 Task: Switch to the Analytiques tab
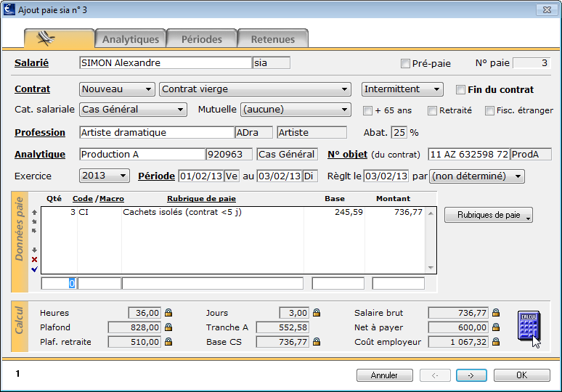coord(131,38)
